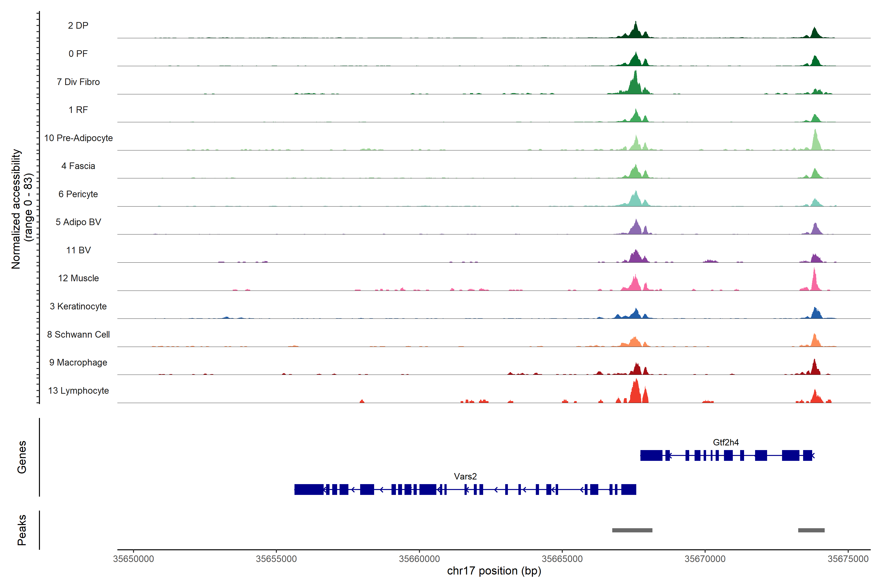Click the 35670000 axis tick label
This screenshot has height=588, width=882.
705,559
